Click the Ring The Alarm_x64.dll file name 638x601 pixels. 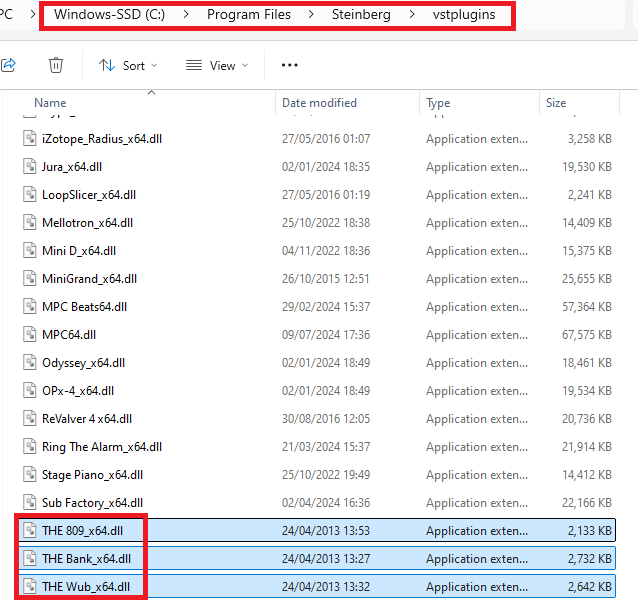coord(102,447)
